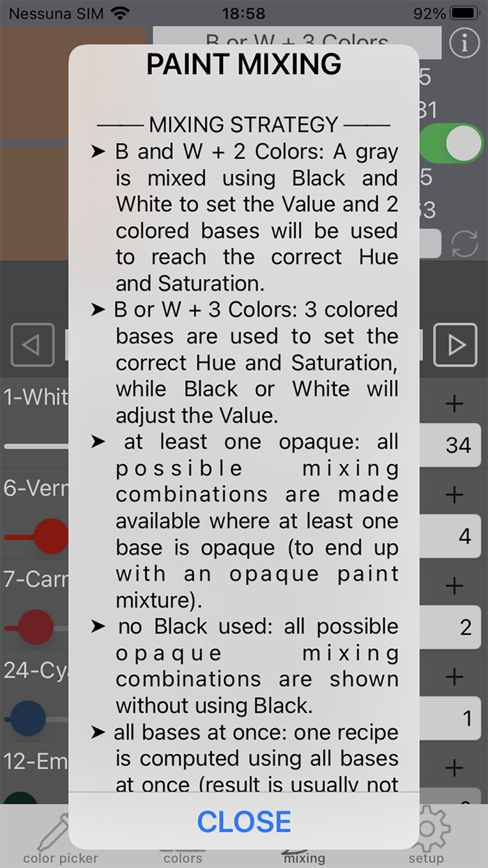Screen dimensions: 488x868
Task: Increase the Carmine amount with its plus button
Action: click(x=454, y=585)
